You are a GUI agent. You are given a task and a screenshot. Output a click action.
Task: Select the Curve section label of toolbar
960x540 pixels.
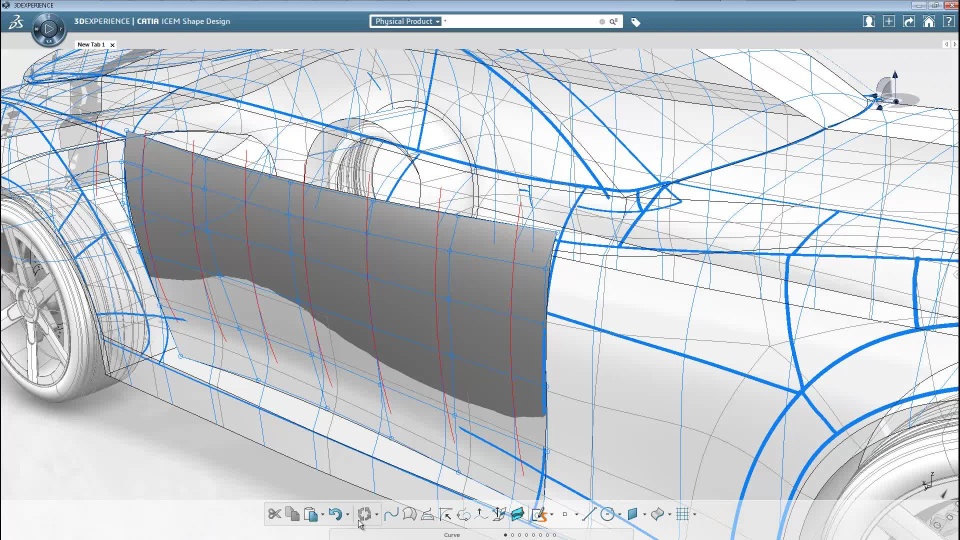click(x=452, y=534)
